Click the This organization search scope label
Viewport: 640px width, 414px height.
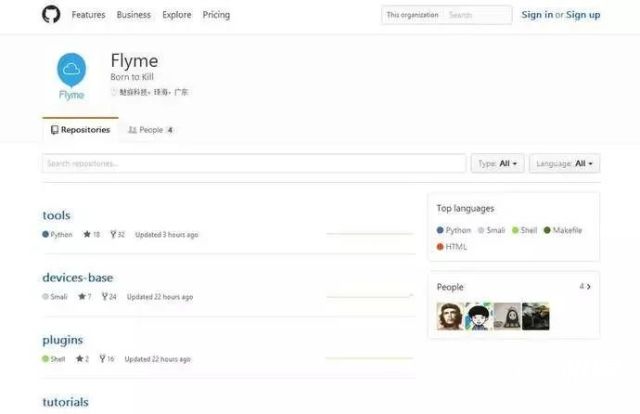(412, 15)
